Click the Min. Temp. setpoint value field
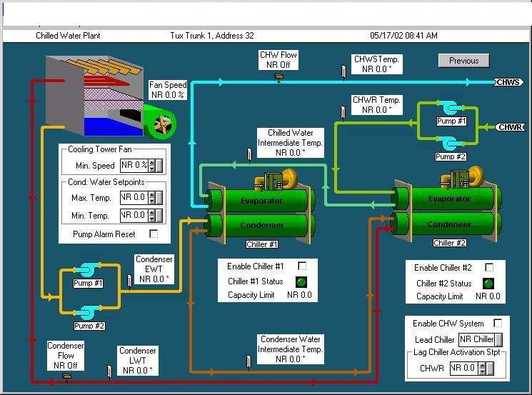Image resolution: width=532 pixels, height=395 pixels. point(134,215)
